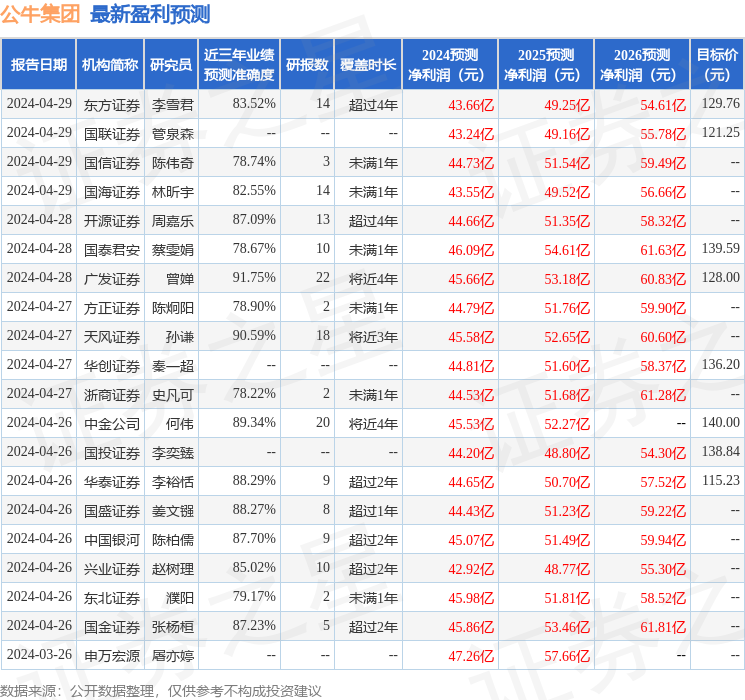Click the 东北证券 cell
745x700 pixels.
112,597
